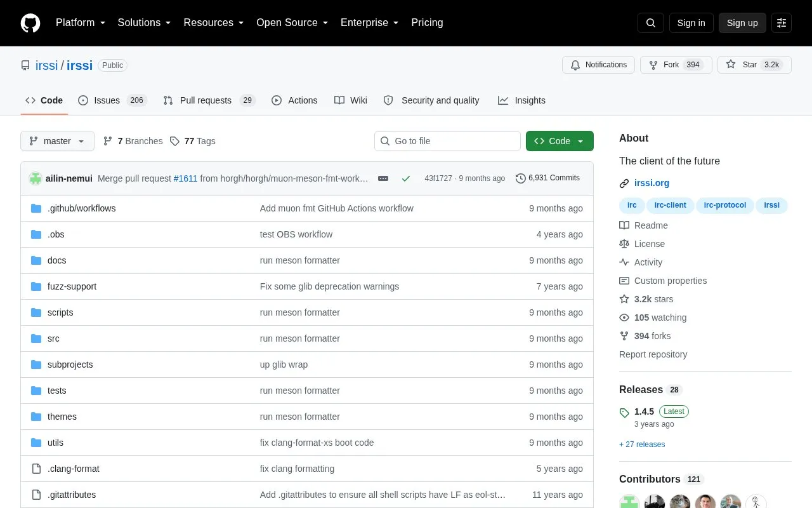
Task: Open the fuzz-support folder
Action: point(72,286)
